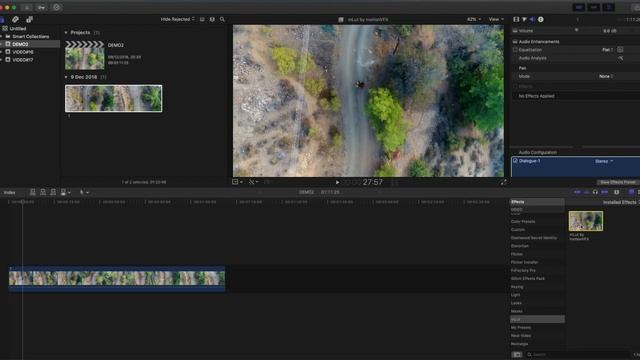Enter full screen viewer playback
This screenshot has width=640, height=360.
(504, 182)
